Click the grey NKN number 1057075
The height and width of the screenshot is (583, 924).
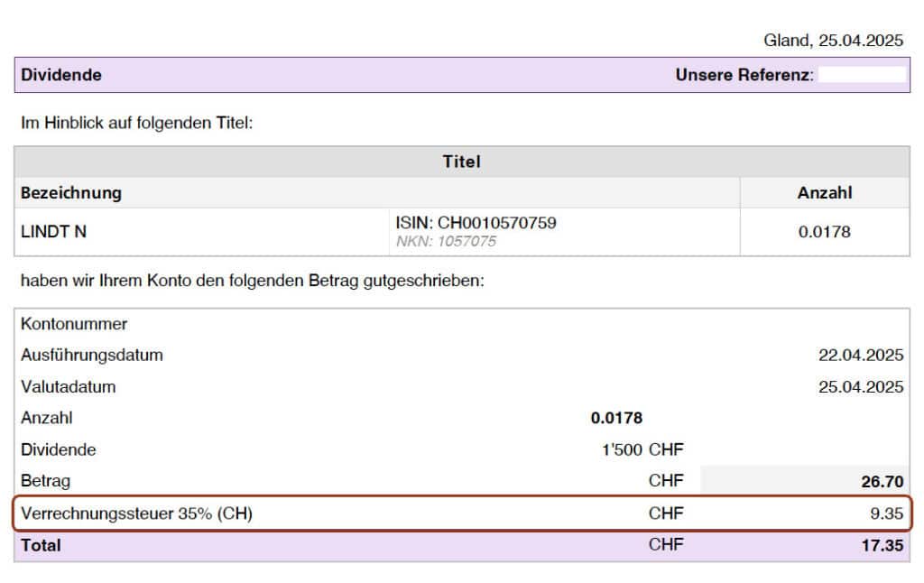[446, 242]
